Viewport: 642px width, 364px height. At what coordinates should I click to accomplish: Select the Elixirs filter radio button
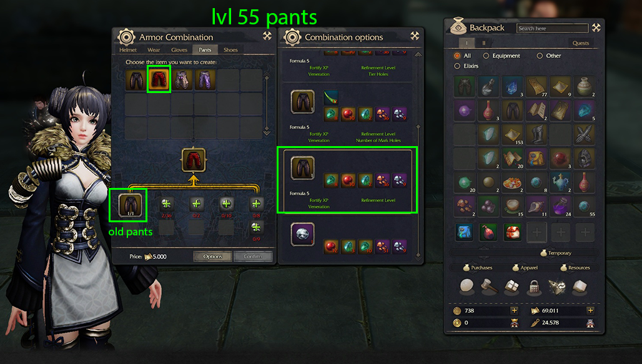click(457, 66)
